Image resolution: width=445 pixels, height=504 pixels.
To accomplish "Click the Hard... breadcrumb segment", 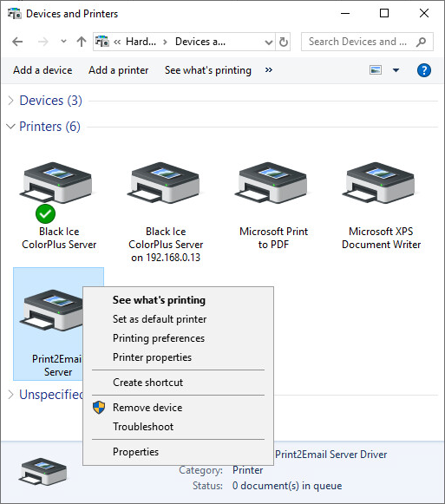I will [141, 42].
